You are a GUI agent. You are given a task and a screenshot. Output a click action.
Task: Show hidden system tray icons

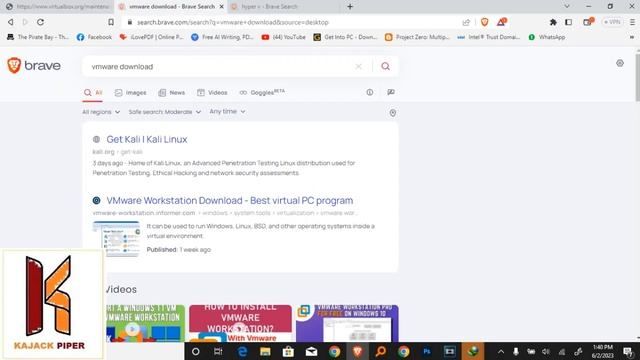pyautogui.click(x=501, y=351)
